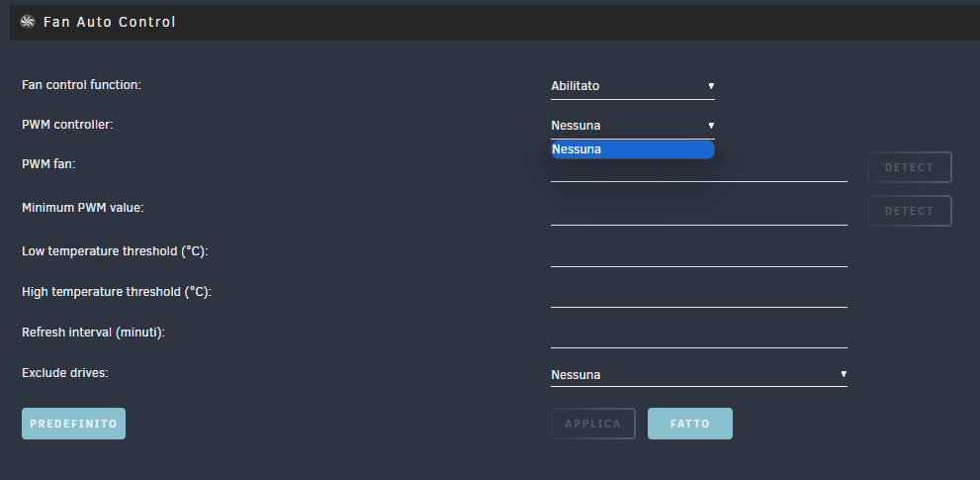The height and width of the screenshot is (480, 980).
Task: Click the 'PWM controller:' label
Action: tap(67, 125)
